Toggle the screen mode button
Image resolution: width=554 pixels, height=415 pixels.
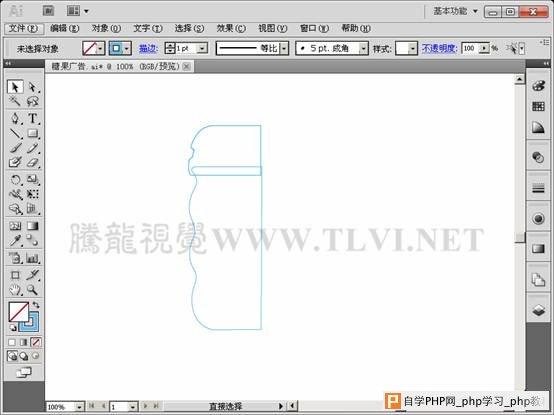pos(24,372)
